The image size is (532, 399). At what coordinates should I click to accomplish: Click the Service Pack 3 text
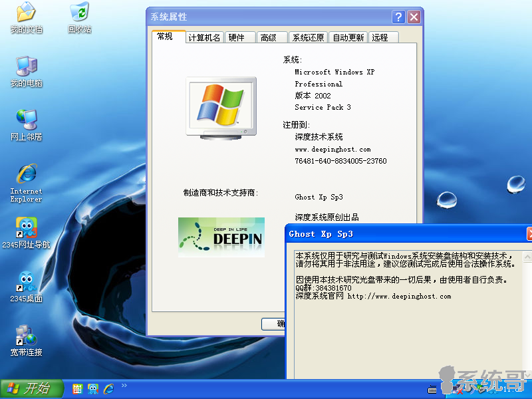(323, 107)
